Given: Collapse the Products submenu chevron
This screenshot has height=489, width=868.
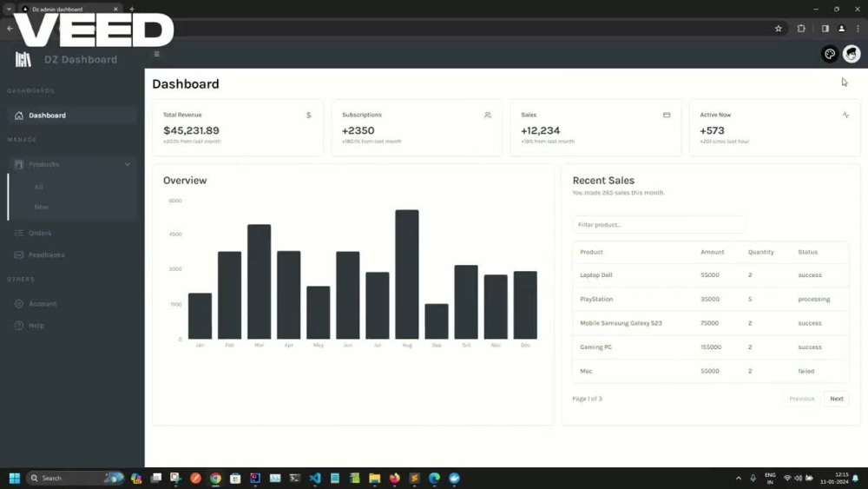Looking at the screenshot, I should coord(128,164).
